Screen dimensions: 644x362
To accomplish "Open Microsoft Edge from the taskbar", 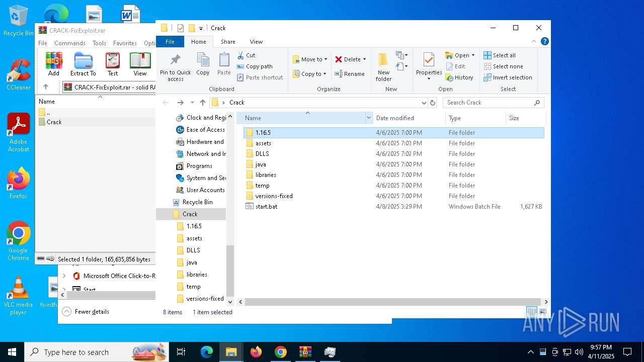I will coord(207,352).
